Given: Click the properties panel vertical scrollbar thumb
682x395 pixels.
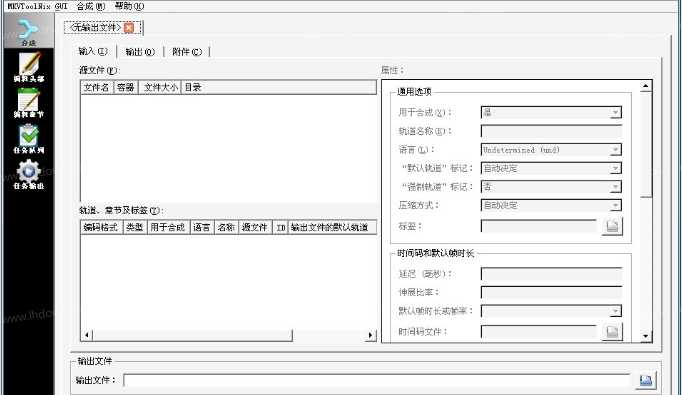Looking at the screenshot, I should tap(646, 144).
